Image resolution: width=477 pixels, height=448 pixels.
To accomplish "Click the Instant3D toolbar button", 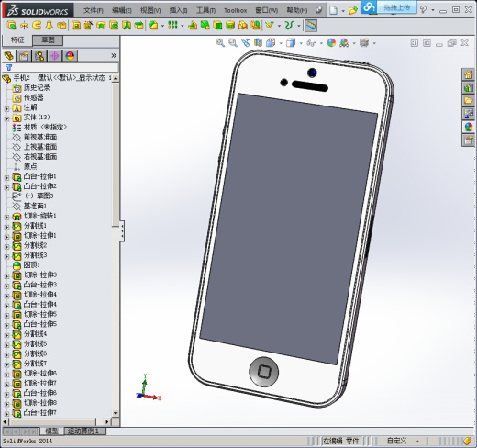I will pyautogui.click(x=311, y=26).
